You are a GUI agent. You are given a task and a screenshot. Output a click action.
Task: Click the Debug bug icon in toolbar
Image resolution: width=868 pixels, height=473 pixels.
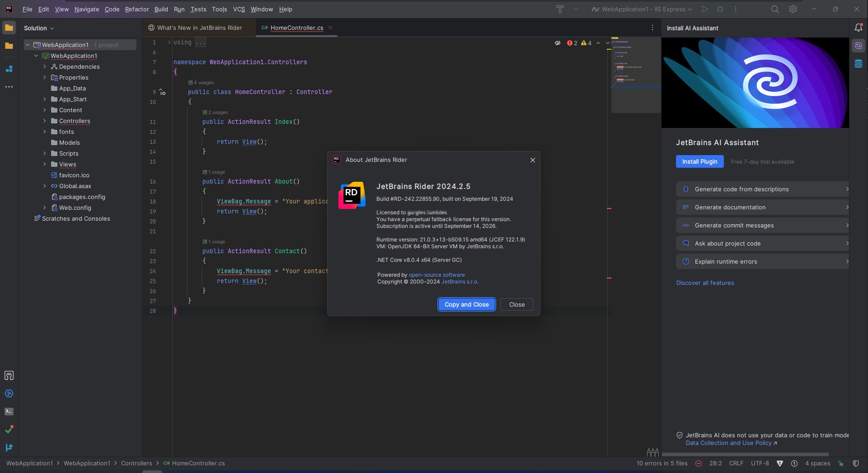pos(720,9)
